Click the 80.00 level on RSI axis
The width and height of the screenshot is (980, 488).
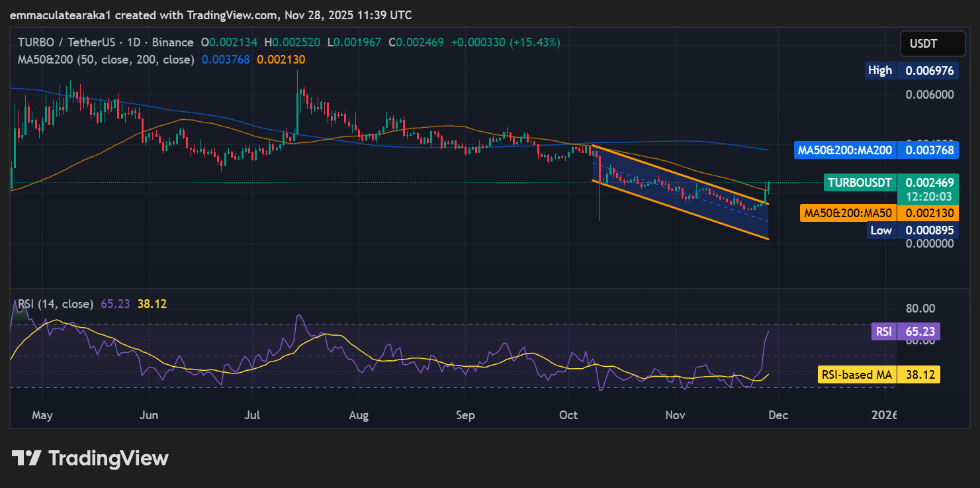coord(920,309)
